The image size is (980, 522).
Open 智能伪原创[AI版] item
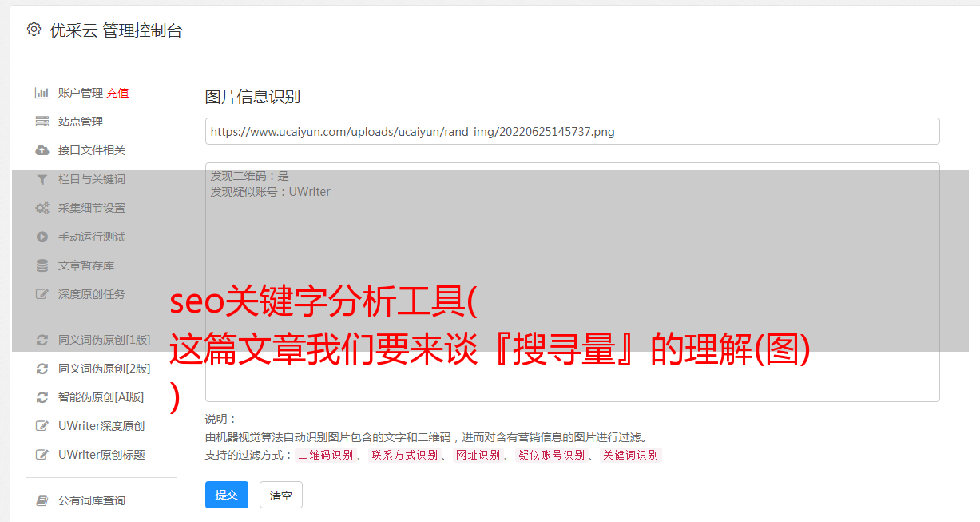[101, 397]
